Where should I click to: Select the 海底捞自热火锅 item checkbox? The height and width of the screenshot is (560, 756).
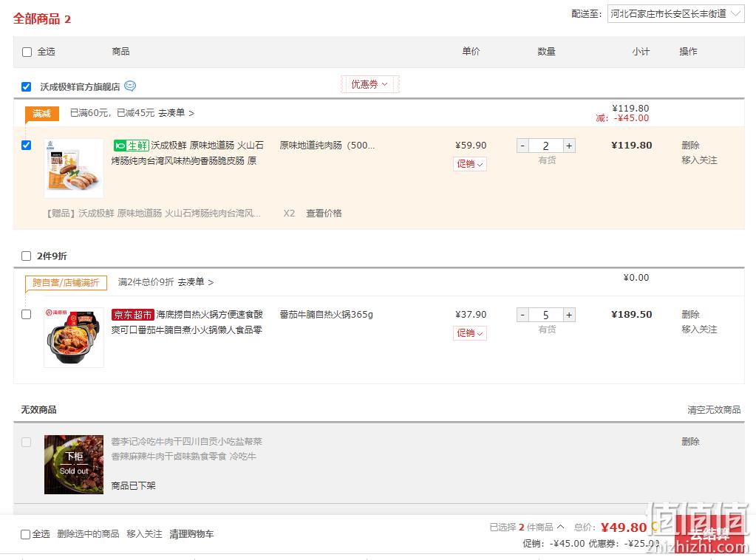(x=27, y=314)
